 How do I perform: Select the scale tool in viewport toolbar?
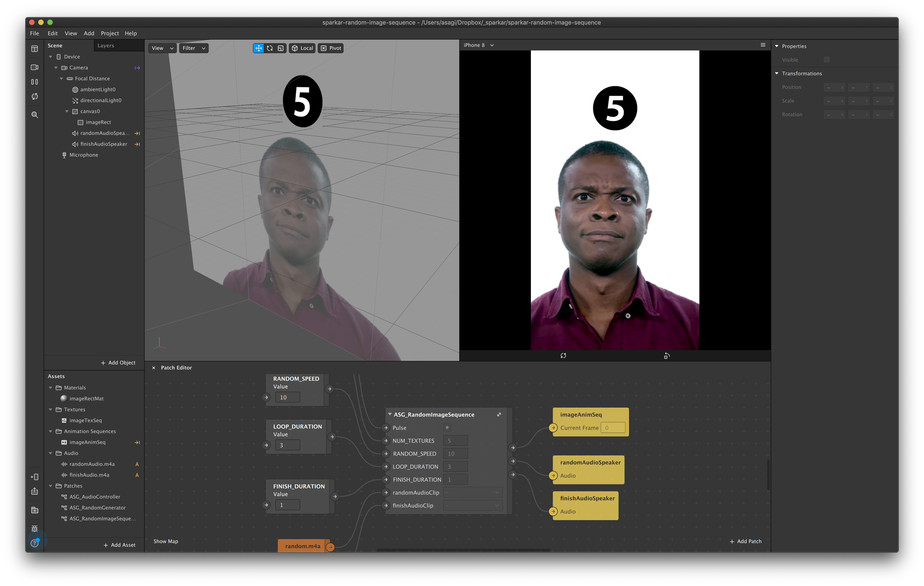(x=281, y=48)
